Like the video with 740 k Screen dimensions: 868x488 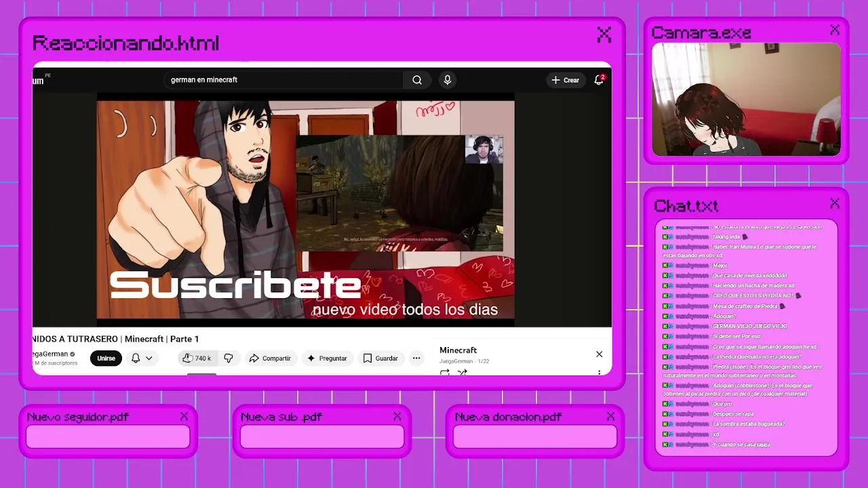197,358
